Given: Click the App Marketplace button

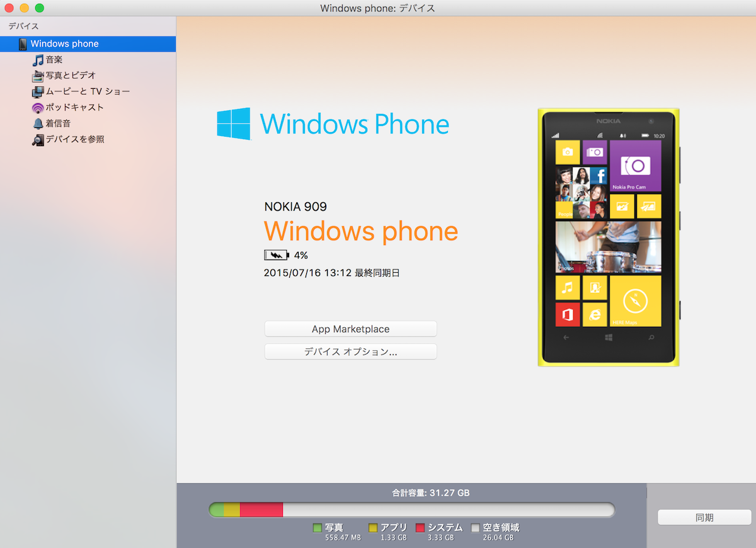Looking at the screenshot, I should [350, 329].
